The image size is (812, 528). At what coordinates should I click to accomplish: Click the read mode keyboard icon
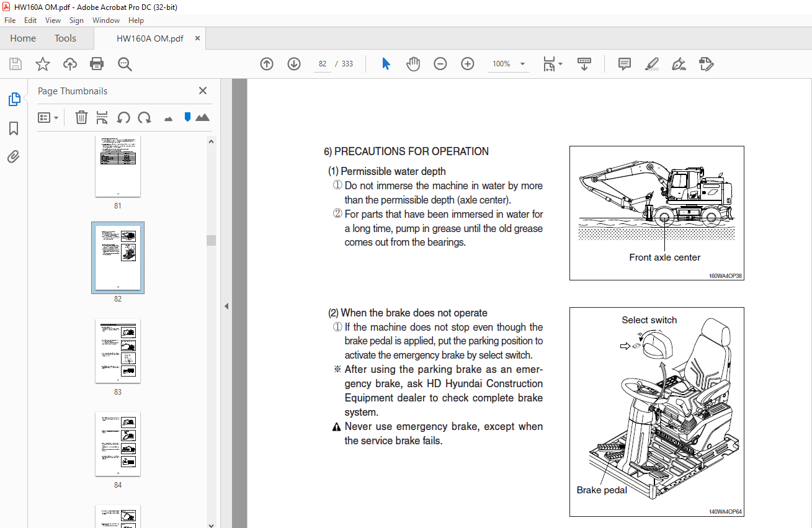[584, 64]
